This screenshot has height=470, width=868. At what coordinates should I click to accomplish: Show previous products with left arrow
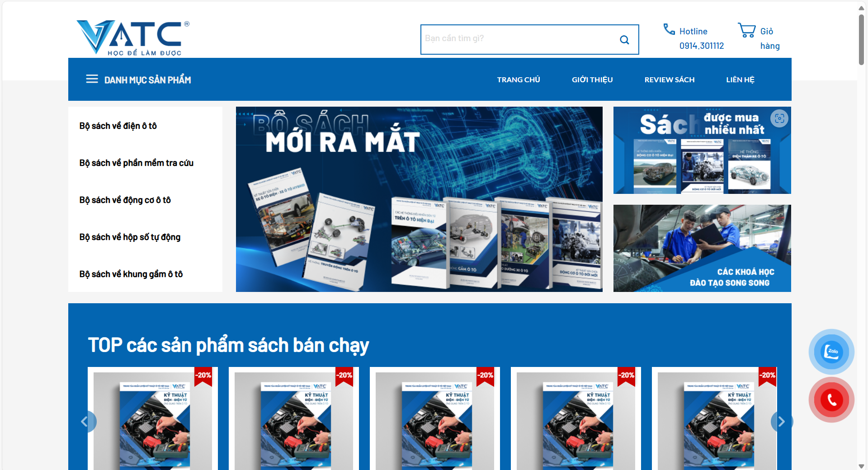tap(85, 422)
